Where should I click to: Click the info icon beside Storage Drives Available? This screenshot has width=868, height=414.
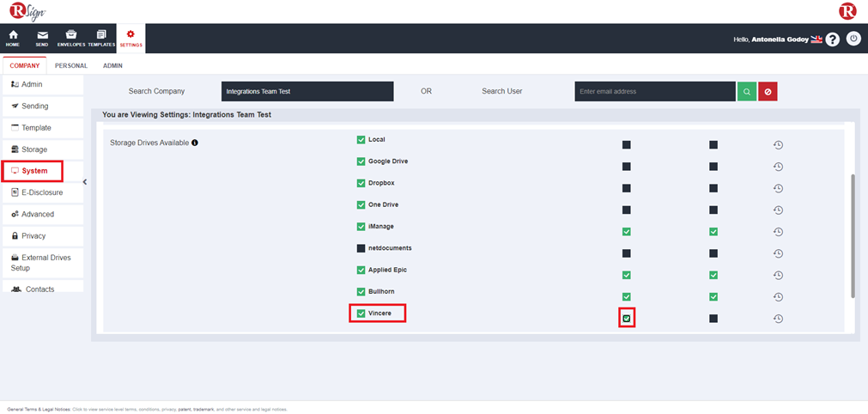(x=195, y=143)
